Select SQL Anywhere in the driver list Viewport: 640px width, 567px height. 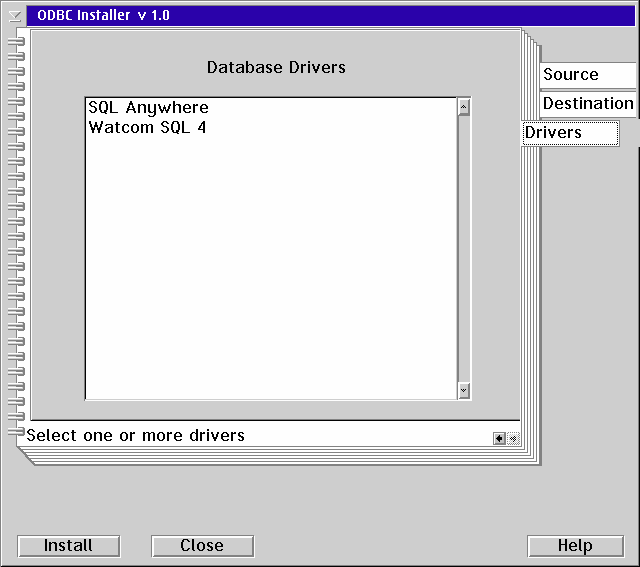(x=148, y=108)
